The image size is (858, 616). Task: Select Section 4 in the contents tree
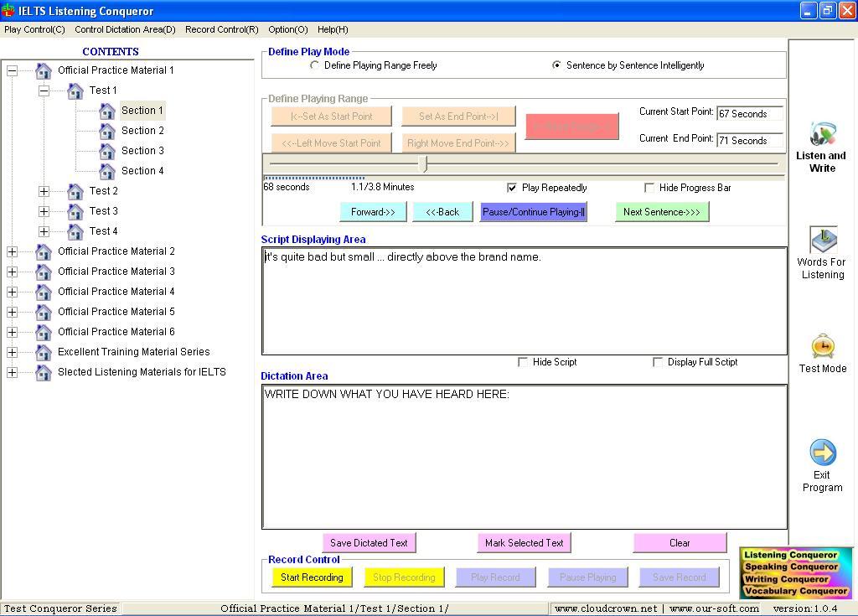143,170
